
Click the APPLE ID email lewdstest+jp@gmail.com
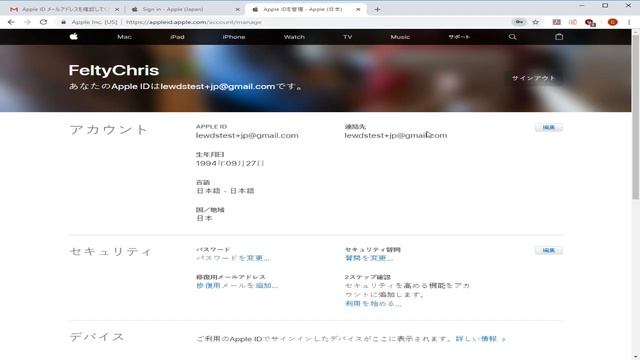tap(247, 135)
